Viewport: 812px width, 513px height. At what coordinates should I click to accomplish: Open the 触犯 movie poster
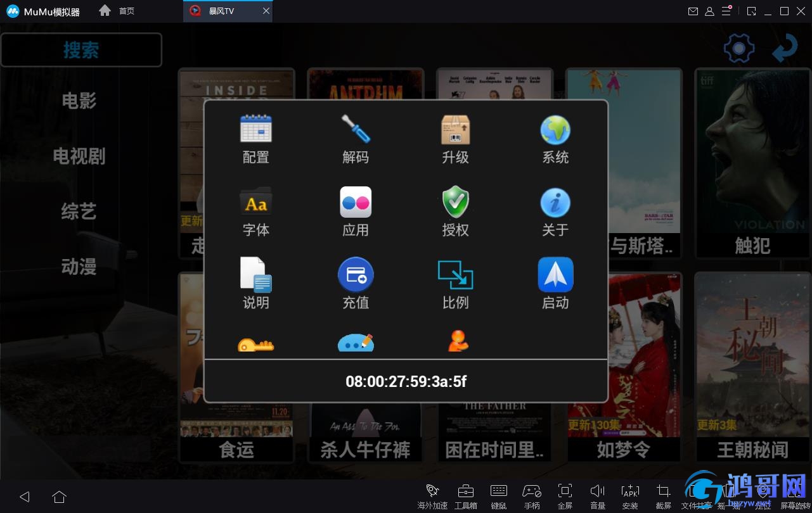[752, 163]
